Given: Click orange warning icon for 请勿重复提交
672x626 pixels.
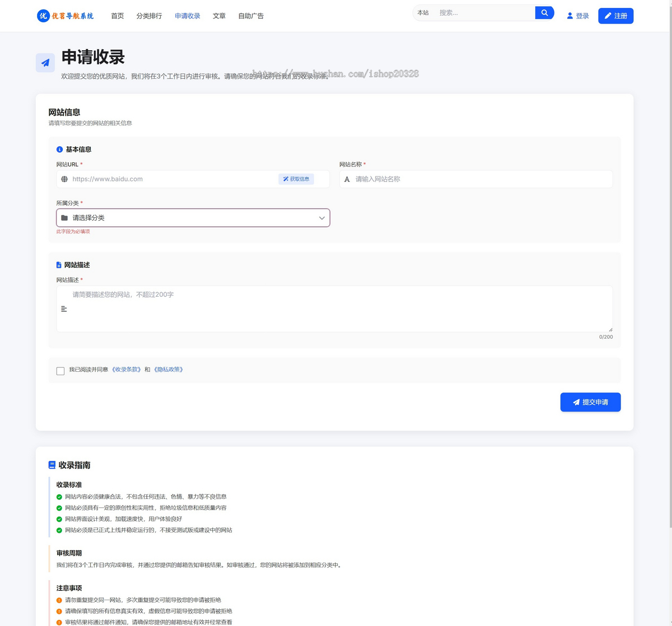Looking at the screenshot, I should click(59, 600).
